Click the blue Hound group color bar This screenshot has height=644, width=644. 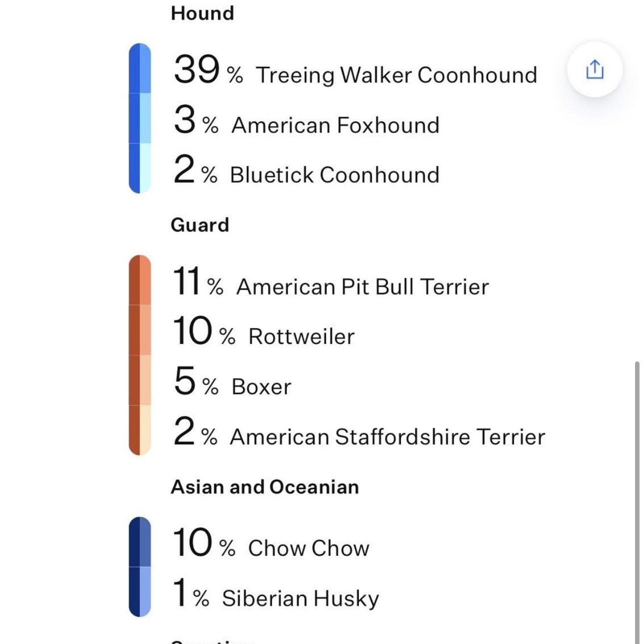pos(140,118)
